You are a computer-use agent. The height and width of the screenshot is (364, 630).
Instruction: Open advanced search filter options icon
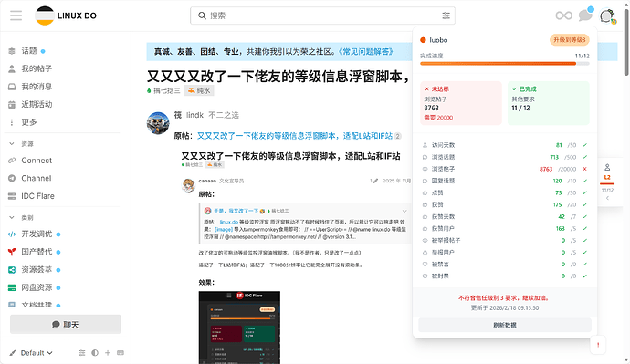[x=446, y=16]
